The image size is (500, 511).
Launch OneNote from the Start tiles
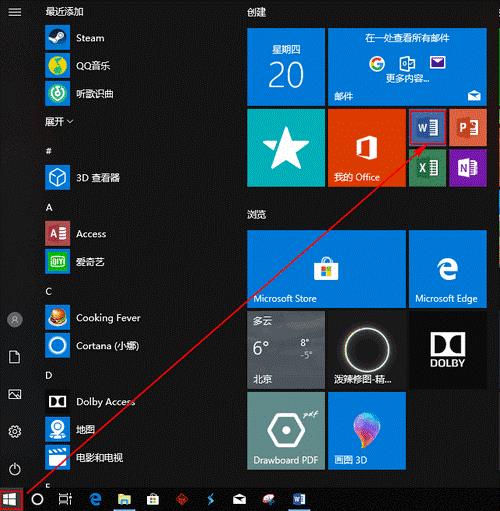(x=468, y=168)
